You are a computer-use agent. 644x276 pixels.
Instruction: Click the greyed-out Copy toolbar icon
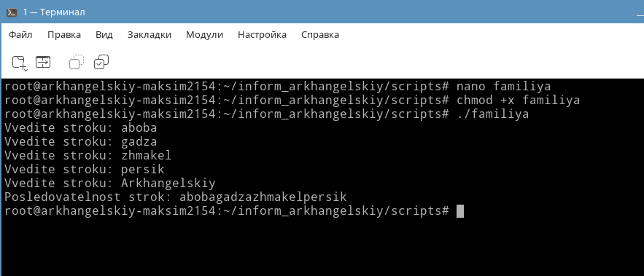pos(77,63)
